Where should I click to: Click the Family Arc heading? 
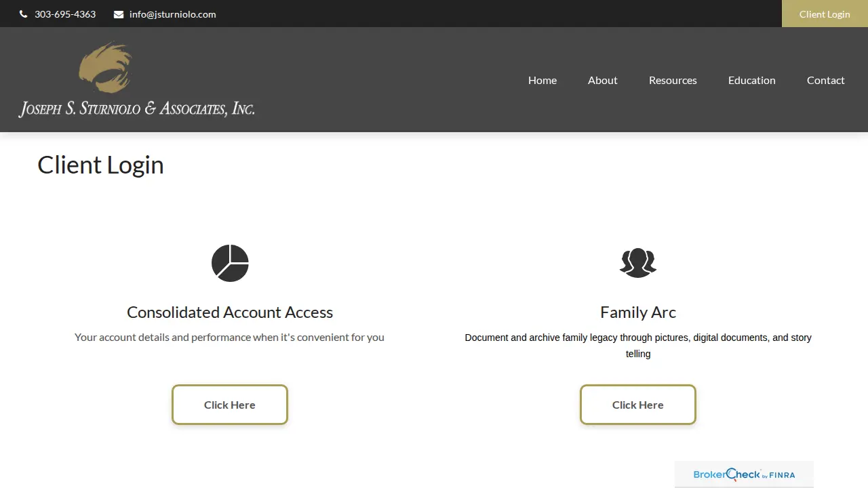tap(638, 312)
